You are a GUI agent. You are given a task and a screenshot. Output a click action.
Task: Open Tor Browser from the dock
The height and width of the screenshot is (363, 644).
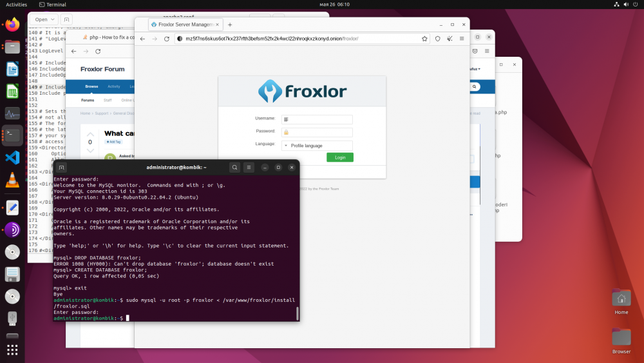[x=12, y=230]
